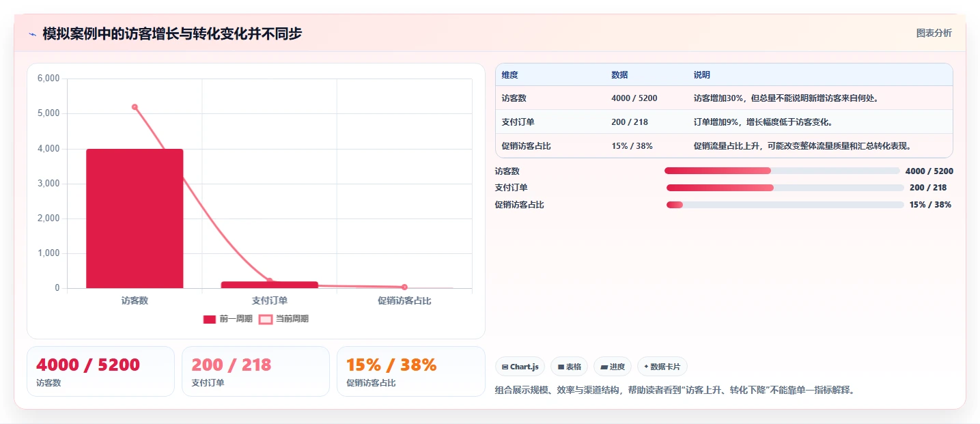Click the 支付订单 progress bar
The image size is (980, 424).
[x=785, y=188]
